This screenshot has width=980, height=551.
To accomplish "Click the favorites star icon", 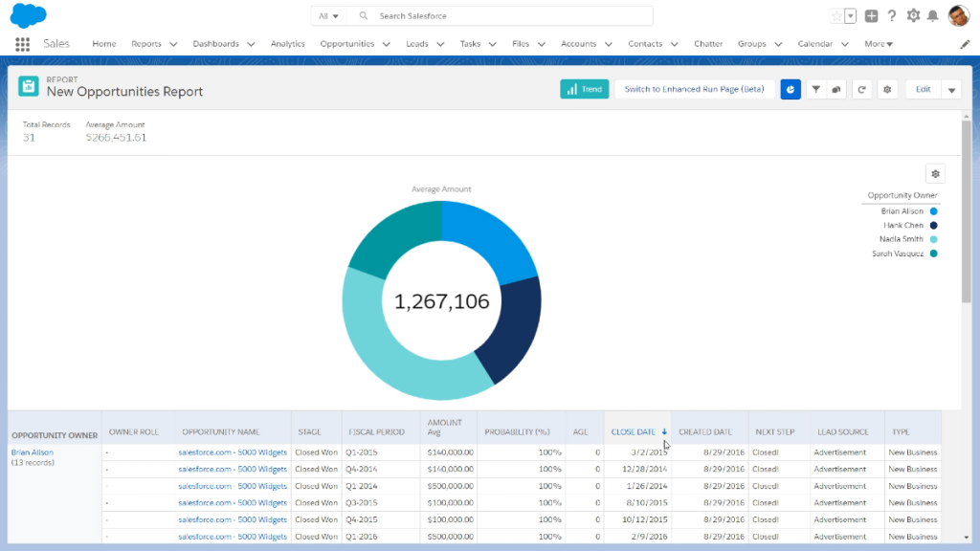I will [x=836, y=16].
